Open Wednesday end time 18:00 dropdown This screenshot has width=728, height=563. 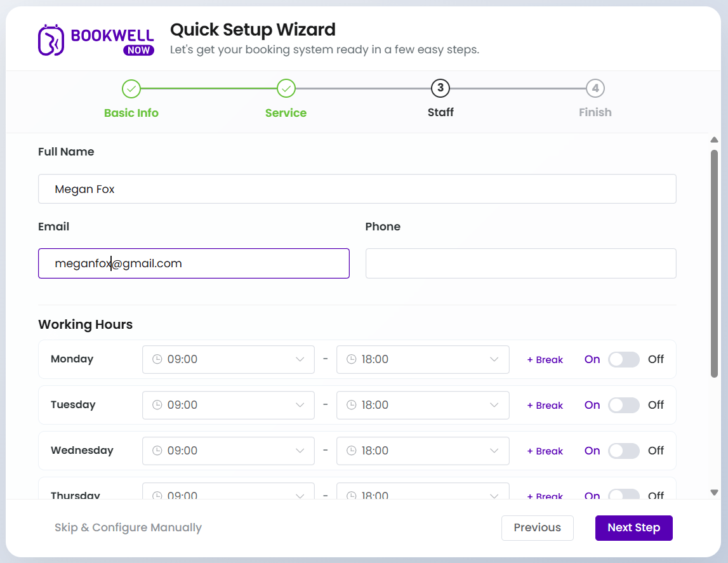pyautogui.click(x=423, y=450)
